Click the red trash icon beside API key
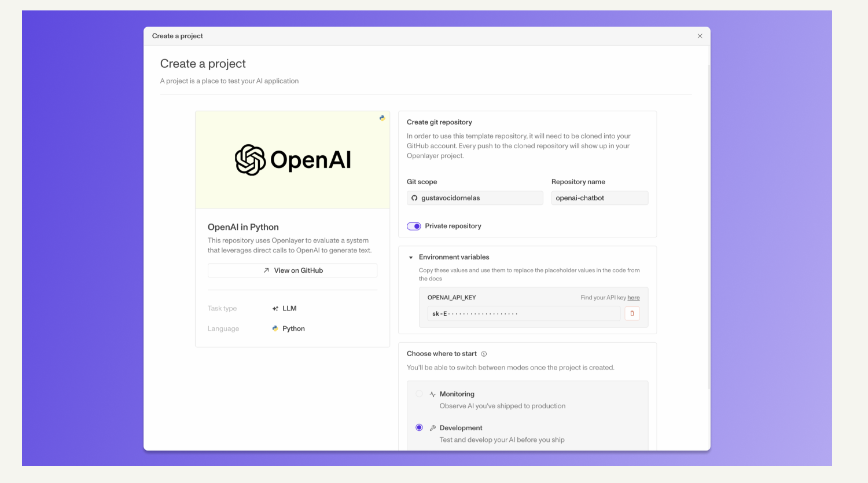The width and height of the screenshot is (868, 483). (632, 313)
